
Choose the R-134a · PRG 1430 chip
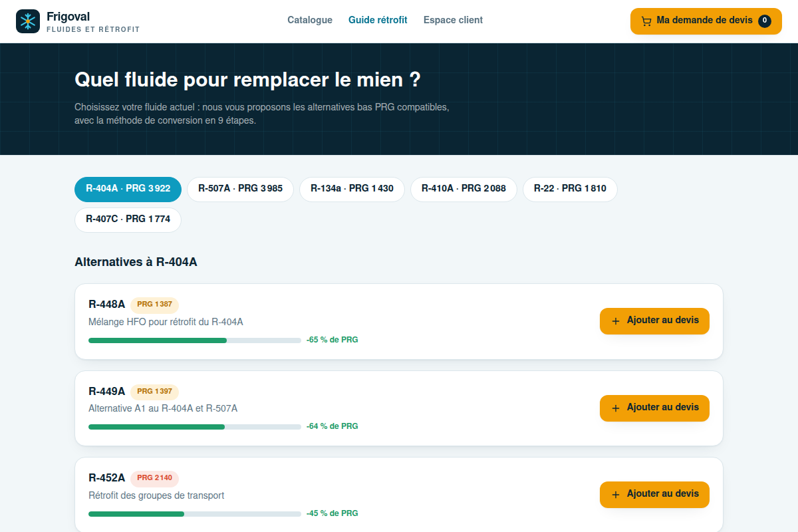point(352,189)
